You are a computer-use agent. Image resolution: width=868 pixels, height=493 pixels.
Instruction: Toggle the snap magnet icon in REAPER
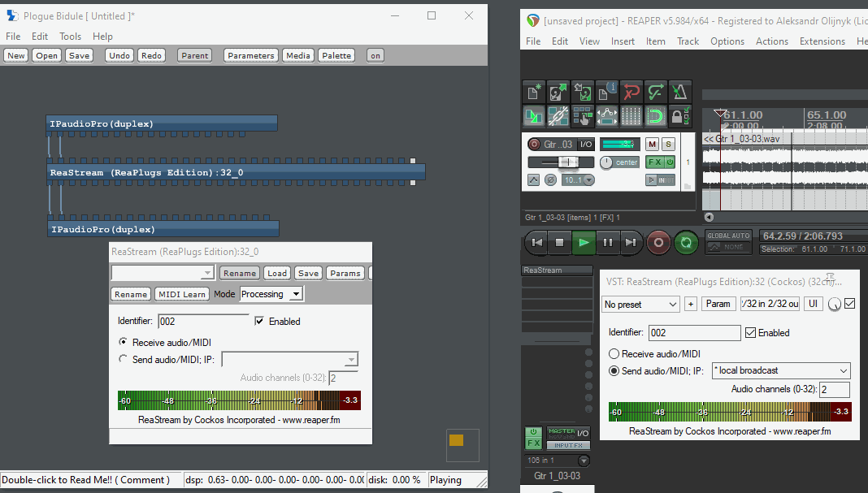click(x=655, y=116)
